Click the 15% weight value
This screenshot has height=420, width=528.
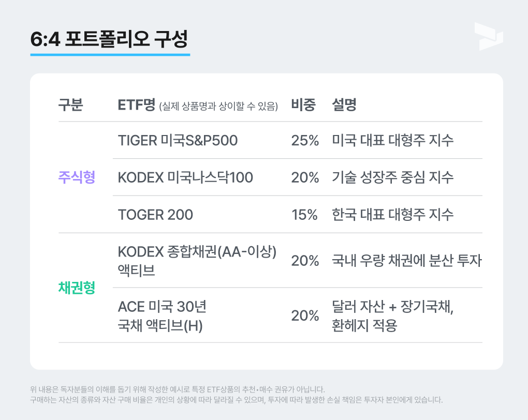(304, 215)
